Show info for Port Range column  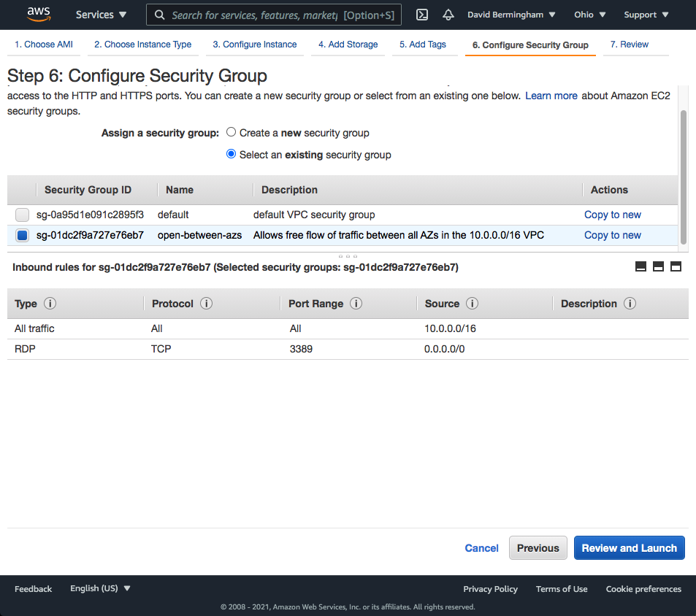coord(356,304)
